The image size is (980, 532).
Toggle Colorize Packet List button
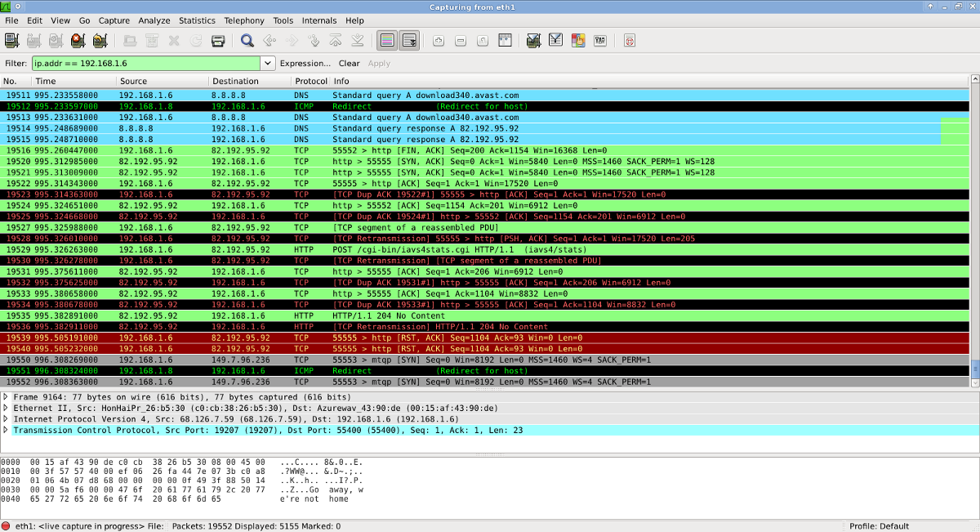pyautogui.click(x=387, y=40)
